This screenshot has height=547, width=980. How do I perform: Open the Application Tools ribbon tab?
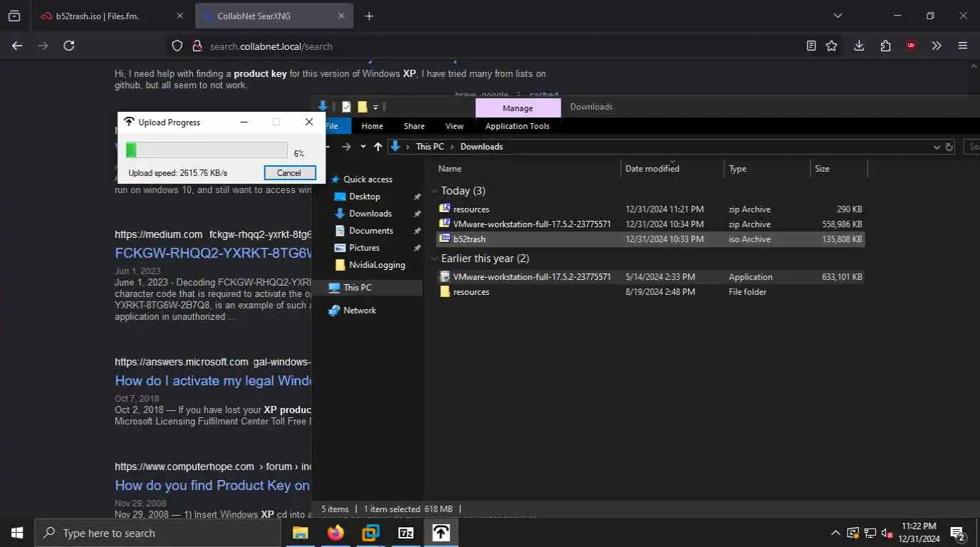(x=517, y=126)
